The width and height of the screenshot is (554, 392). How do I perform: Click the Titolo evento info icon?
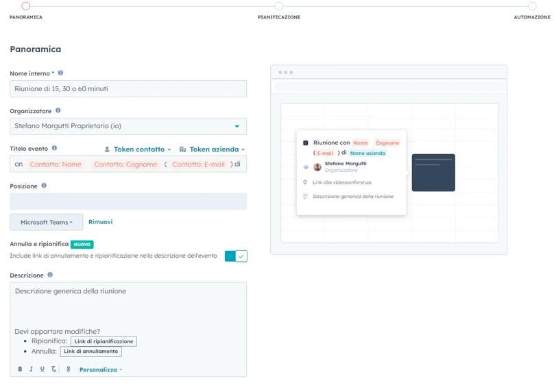click(x=54, y=148)
